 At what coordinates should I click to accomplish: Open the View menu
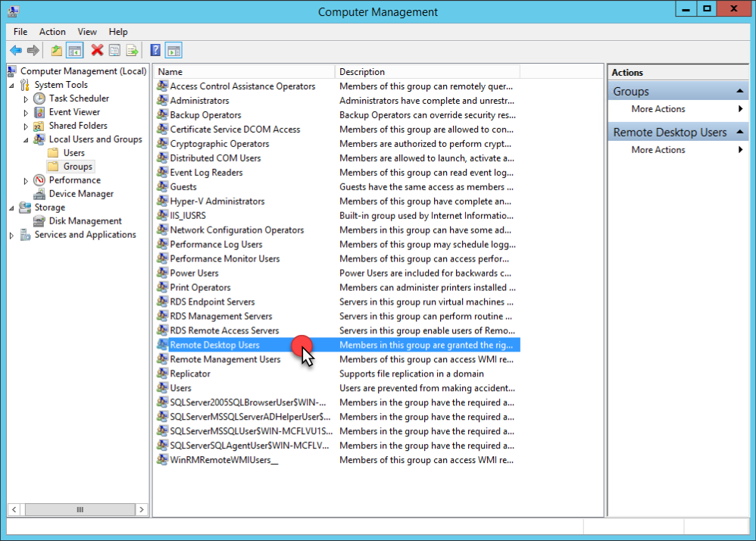87,32
